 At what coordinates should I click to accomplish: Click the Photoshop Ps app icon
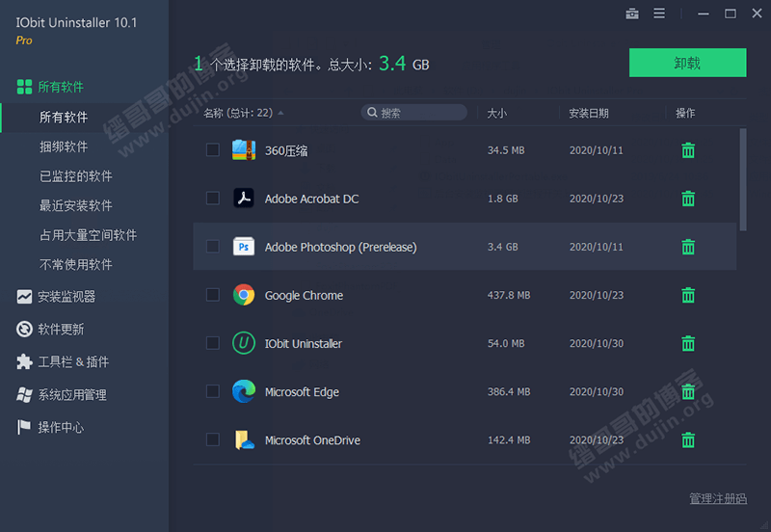(244, 247)
